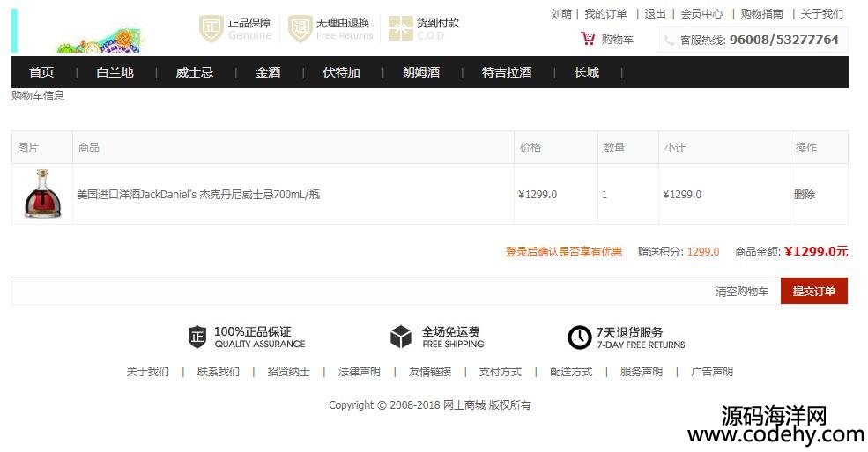Open 会员中心
The width and height of the screenshot is (868, 452).
[701, 14]
